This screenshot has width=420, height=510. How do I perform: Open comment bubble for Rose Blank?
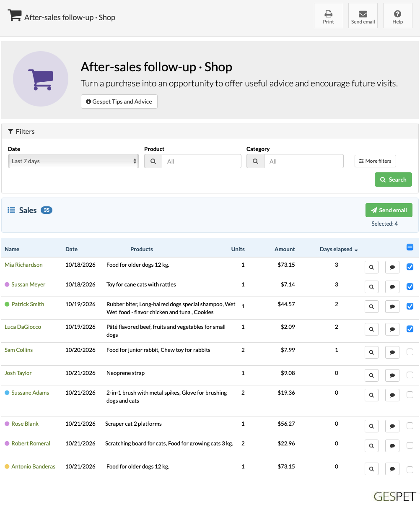tap(392, 426)
